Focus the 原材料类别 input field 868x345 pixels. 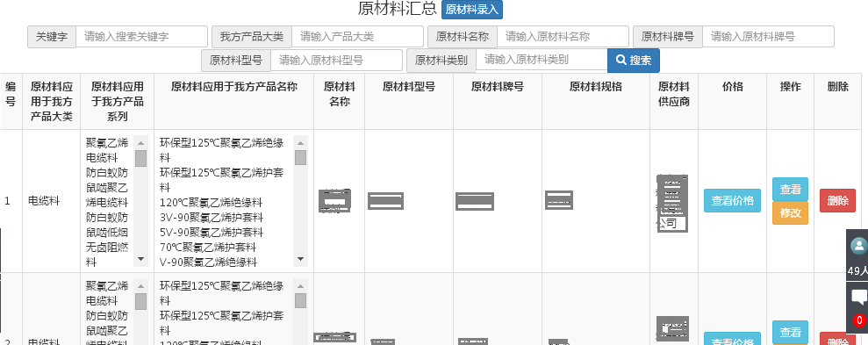point(542,60)
